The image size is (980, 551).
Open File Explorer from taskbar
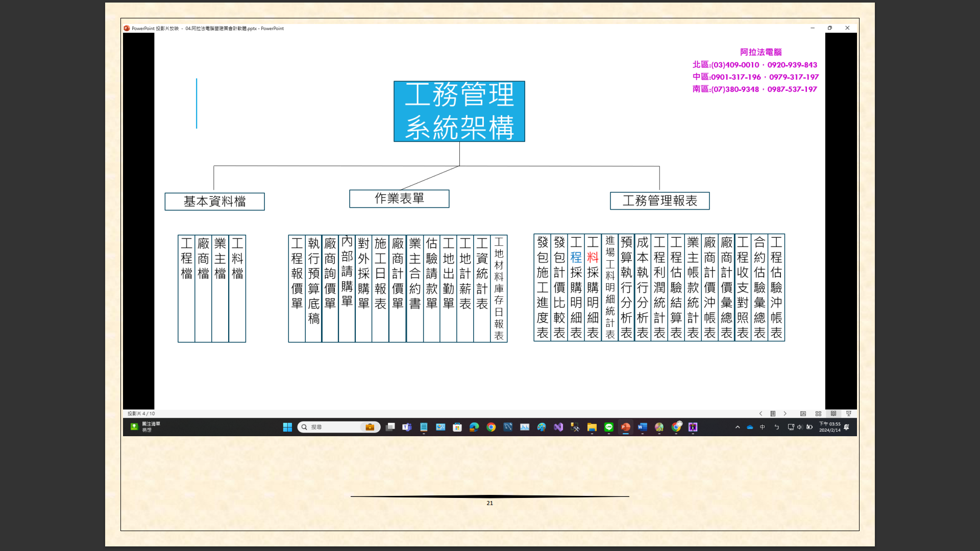coord(592,427)
